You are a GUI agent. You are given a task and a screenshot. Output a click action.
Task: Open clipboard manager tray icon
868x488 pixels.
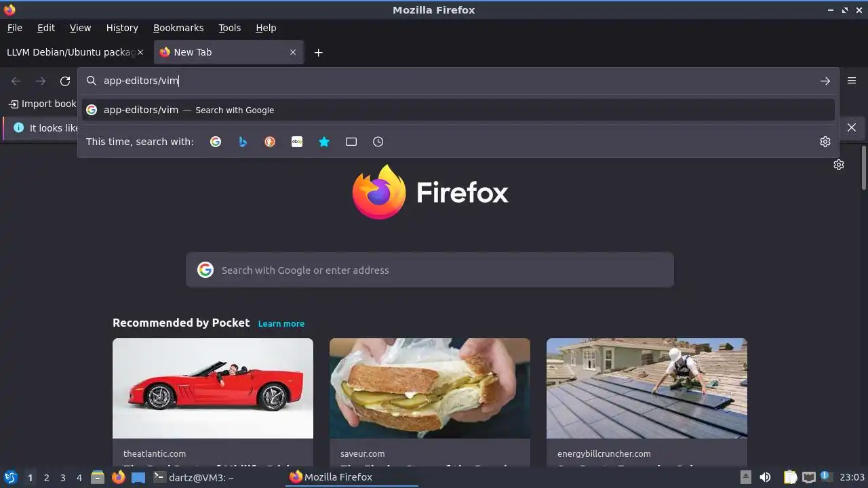(x=790, y=477)
